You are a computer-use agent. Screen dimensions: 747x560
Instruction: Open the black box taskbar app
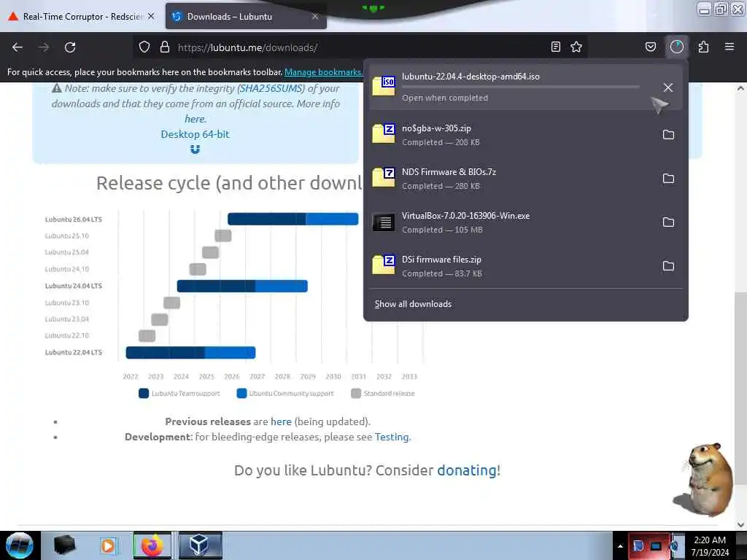[65, 545]
